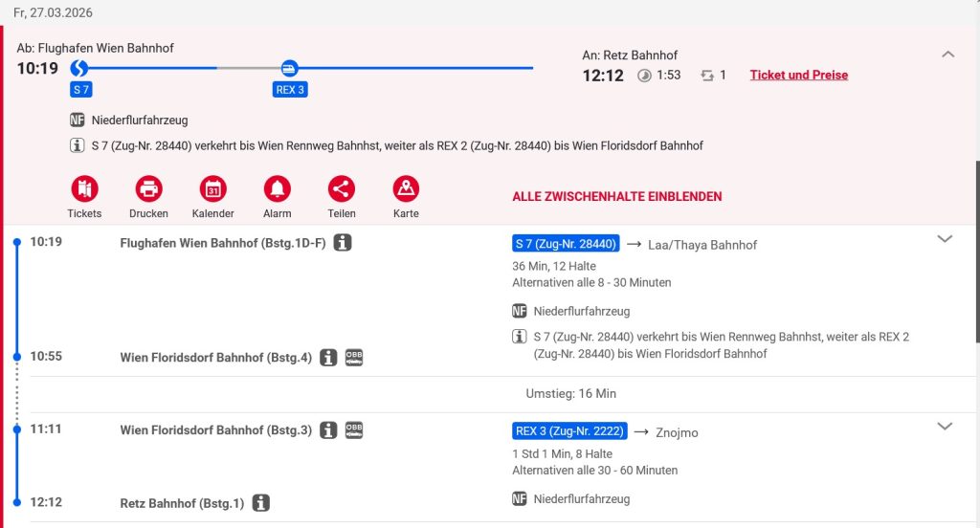The image size is (980, 528).
Task: Collapse the connection details chevron
Action: pos(947,55)
